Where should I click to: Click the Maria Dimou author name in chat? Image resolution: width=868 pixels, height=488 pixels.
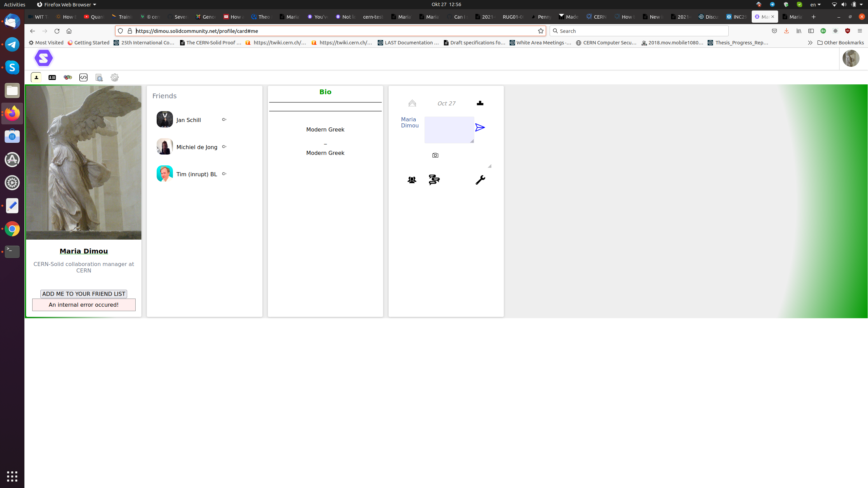click(x=410, y=122)
